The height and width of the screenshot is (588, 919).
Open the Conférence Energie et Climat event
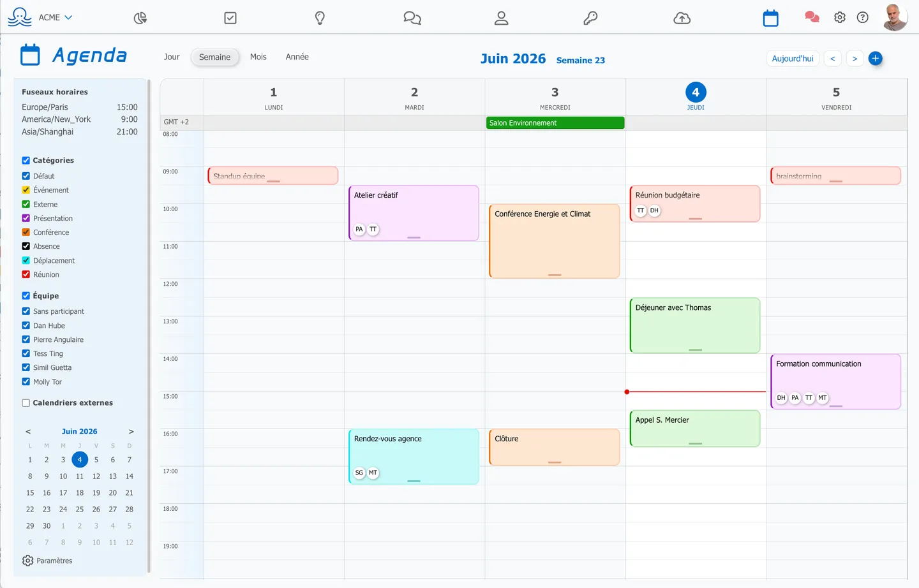(x=555, y=241)
